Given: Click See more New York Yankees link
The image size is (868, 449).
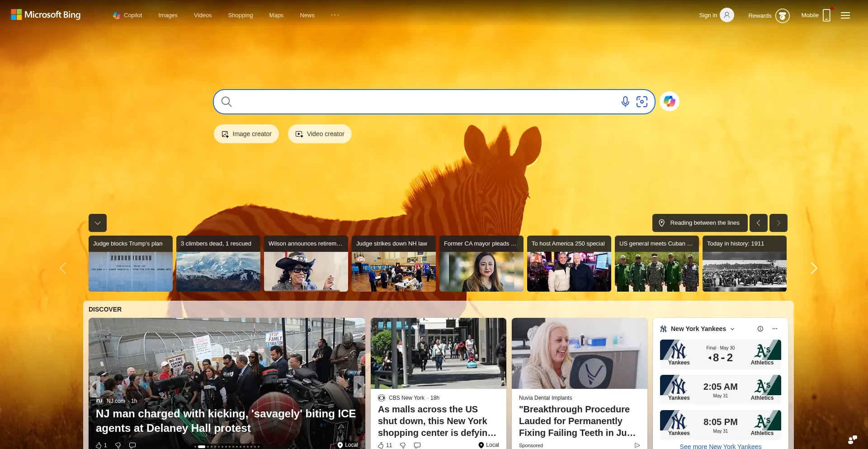Looking at the screenshot, I should [x=721, y=446].
